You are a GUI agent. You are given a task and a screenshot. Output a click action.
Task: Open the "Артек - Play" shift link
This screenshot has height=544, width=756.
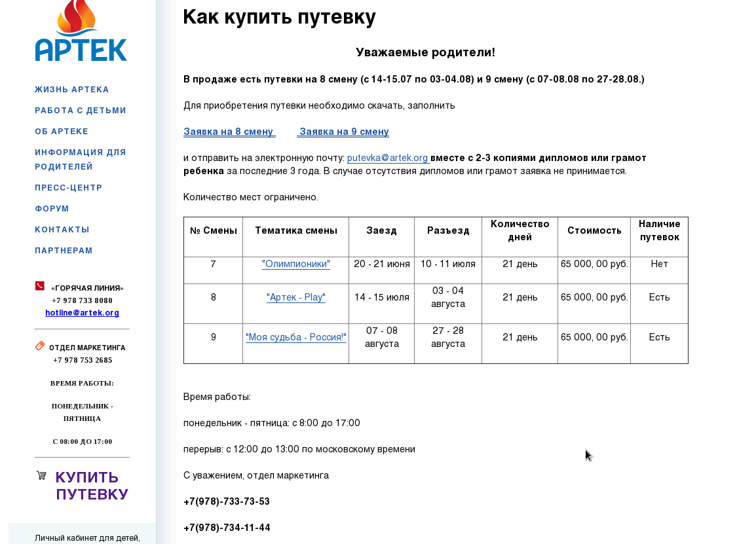click(296, 297)
